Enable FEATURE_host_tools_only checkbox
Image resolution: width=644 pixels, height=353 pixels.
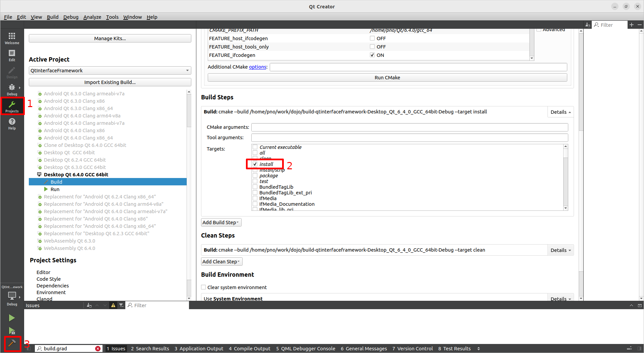372,47
